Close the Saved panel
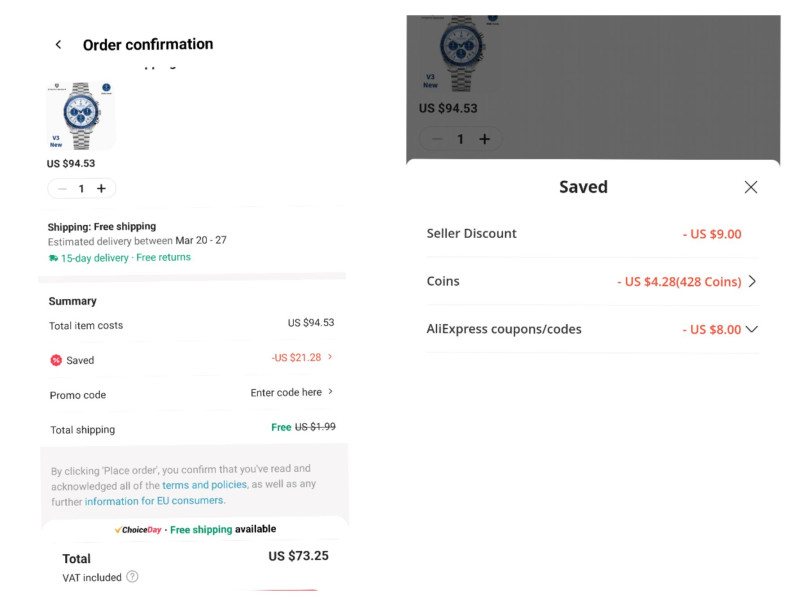800x606 pixels. [x=751, y=187]
